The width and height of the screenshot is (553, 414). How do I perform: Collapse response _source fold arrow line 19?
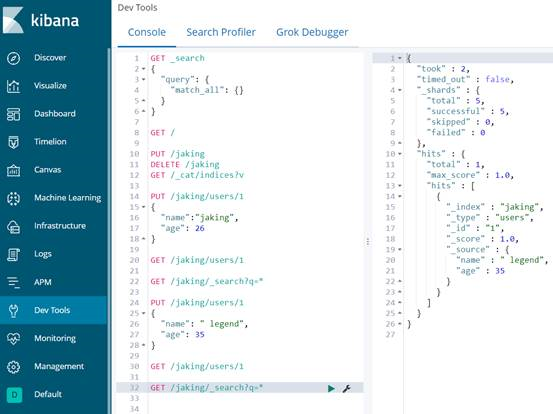[x=400, y=250]
